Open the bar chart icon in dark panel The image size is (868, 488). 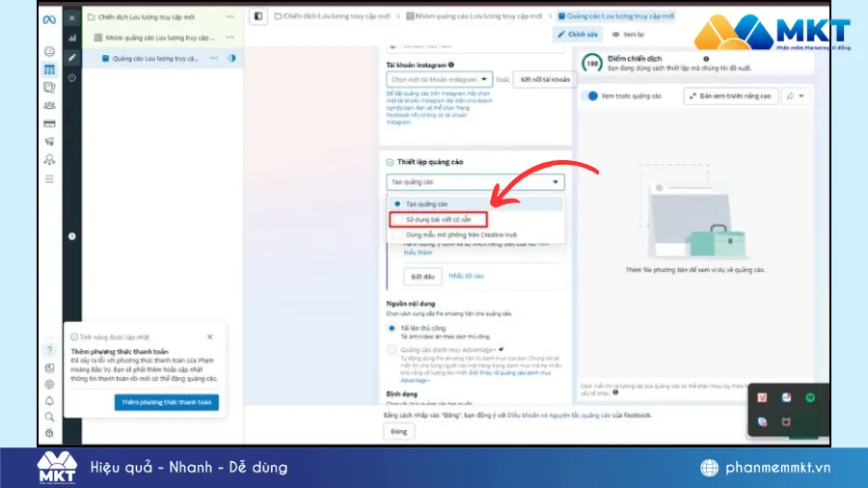coord(72,38)
